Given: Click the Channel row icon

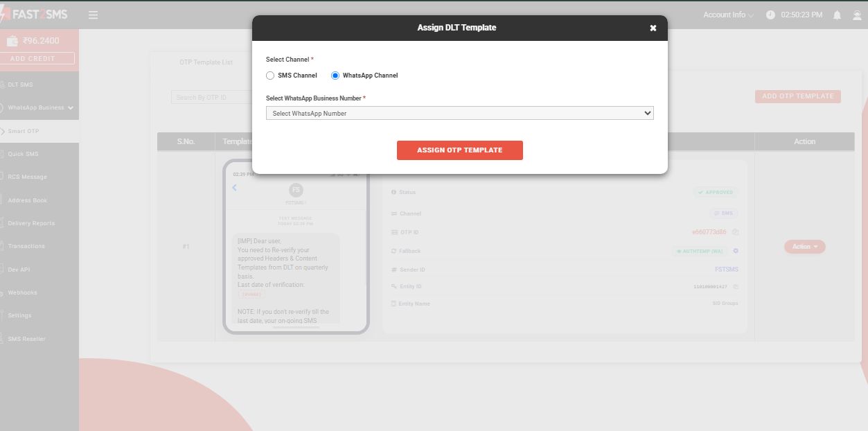Looking at the screenshot, I should [x=394, y=213].
